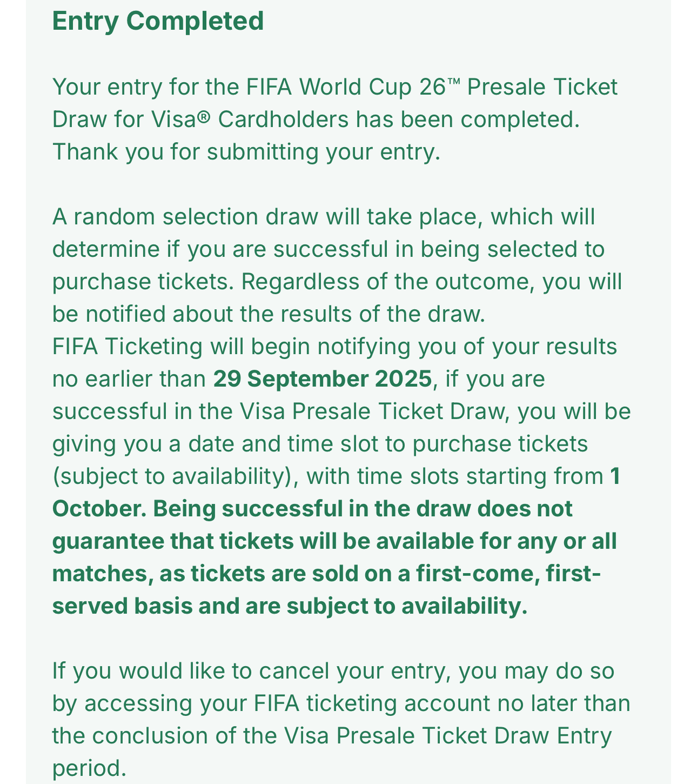Click "Thank you for submitting your entry."

(x=246, y=152)
